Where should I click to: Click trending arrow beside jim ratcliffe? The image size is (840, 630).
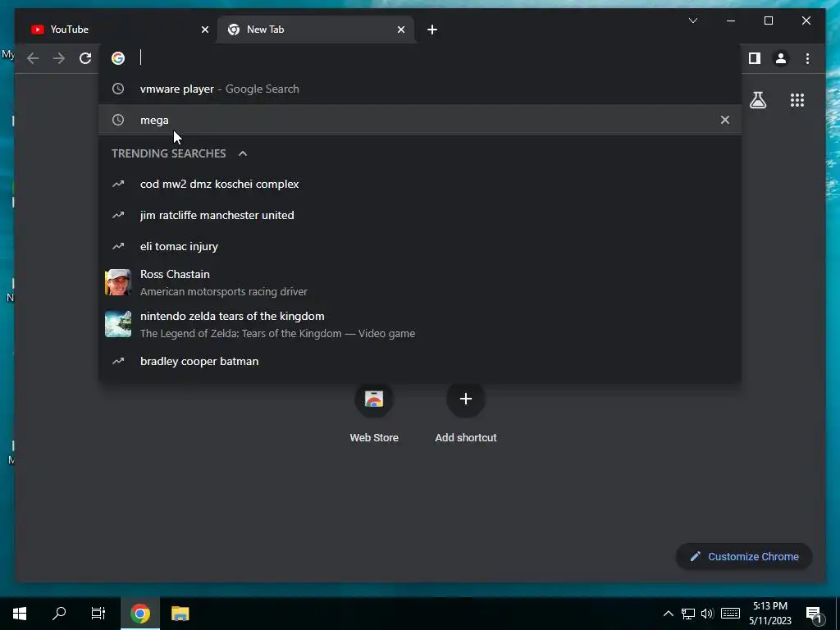coord(118,216)
